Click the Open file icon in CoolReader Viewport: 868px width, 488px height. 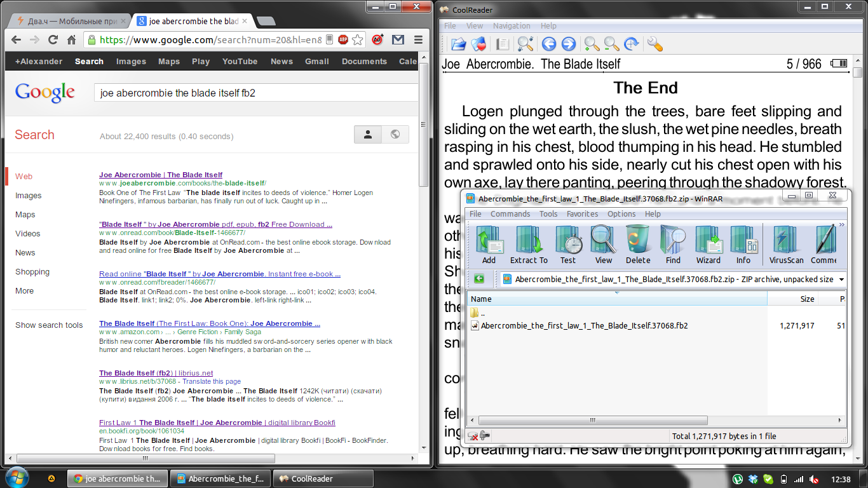click(458, 44)
